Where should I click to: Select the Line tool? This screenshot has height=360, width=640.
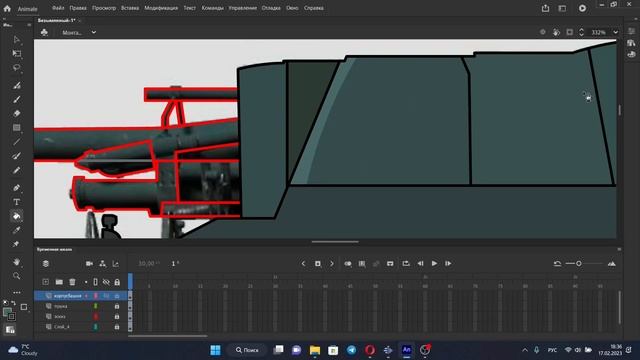16,142
